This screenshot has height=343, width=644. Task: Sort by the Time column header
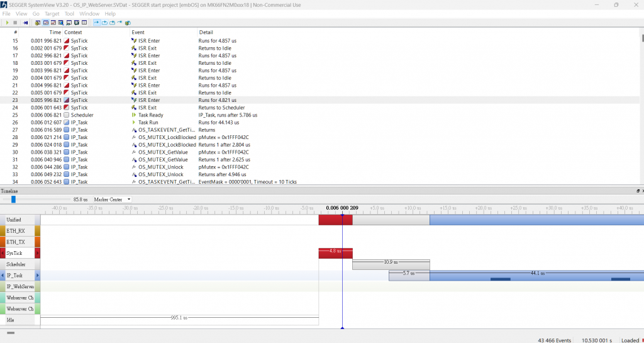[x=55, y=32]
